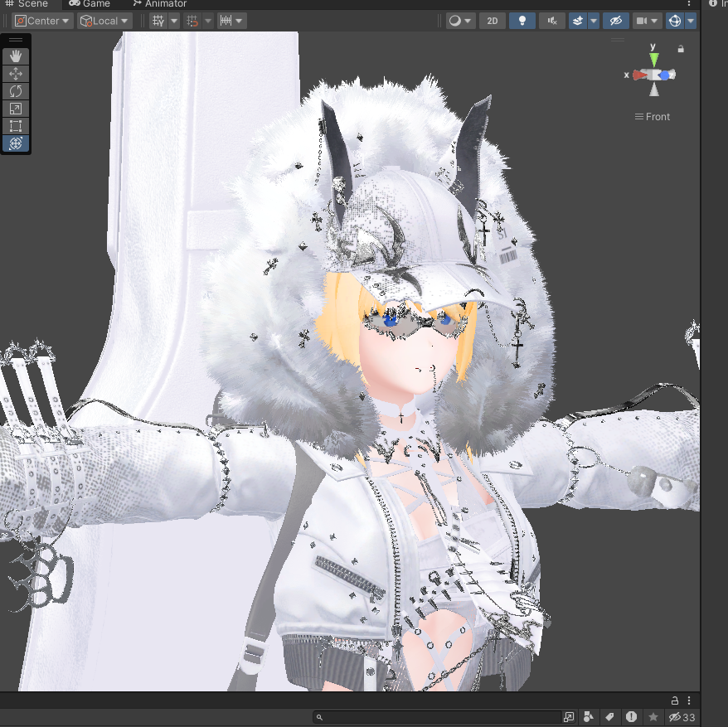
Task: Open search by label filter
Action: click(x=609, y=717)
